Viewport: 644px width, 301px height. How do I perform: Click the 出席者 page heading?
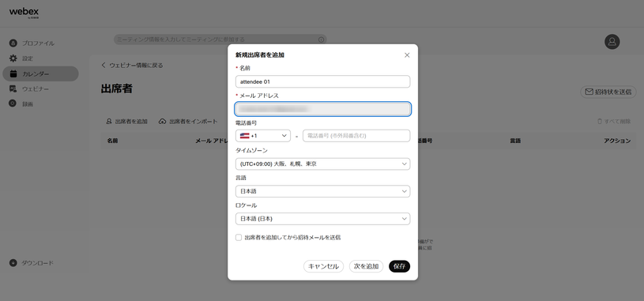click(x=117, y=88)
